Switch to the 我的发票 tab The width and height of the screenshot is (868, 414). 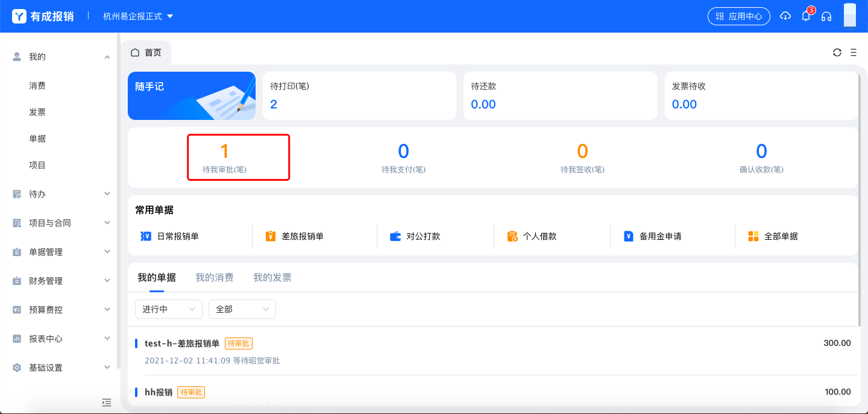pyautogui.click(x=272, y=277)
